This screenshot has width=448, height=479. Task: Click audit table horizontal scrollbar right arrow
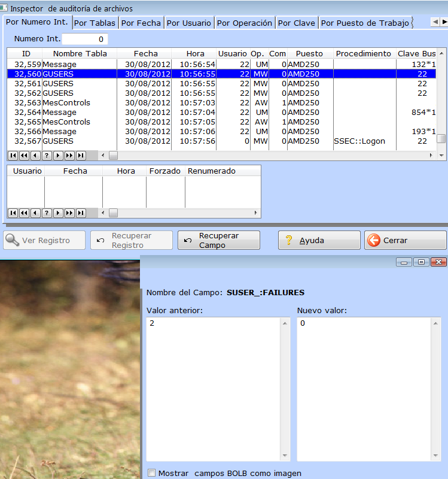coord(431,156)
